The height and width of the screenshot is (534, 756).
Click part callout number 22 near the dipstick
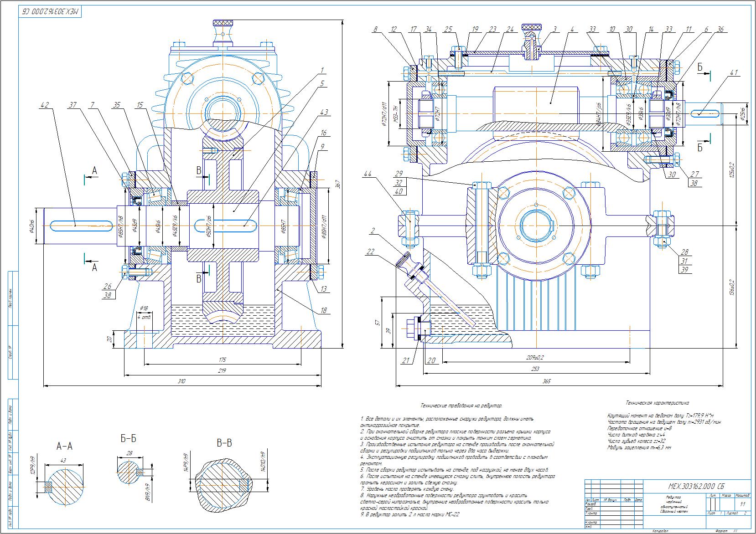coord(370,252)
